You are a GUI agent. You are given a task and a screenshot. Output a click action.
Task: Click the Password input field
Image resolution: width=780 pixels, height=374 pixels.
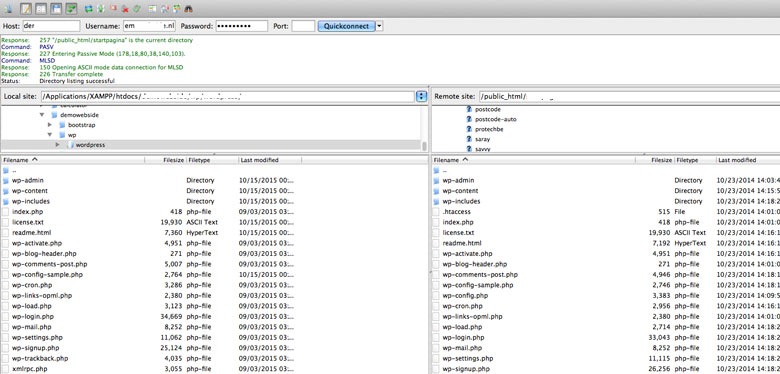[x=242, y=26]
